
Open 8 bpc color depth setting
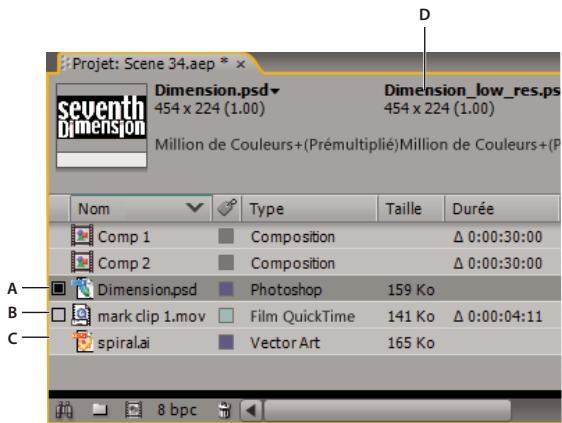click(x=177, y=409)
